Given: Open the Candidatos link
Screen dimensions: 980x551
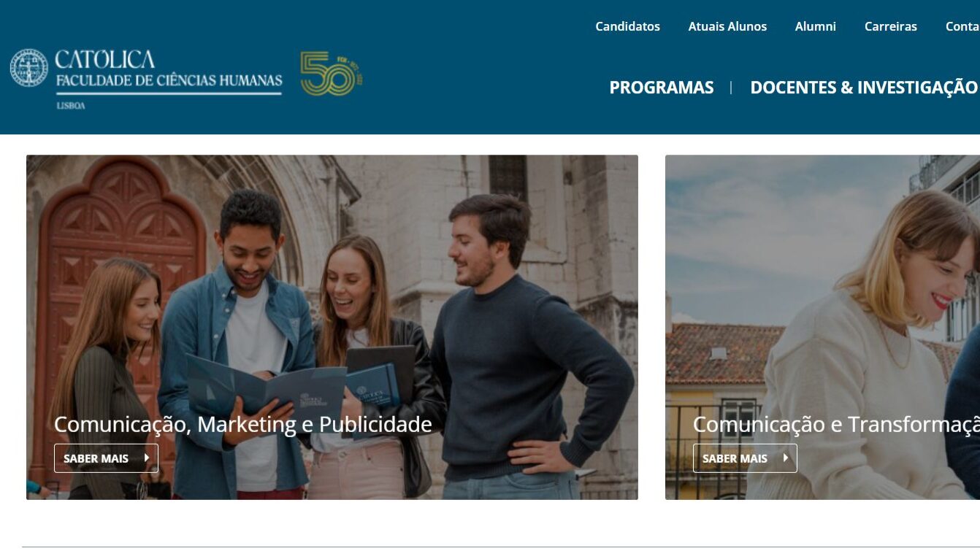Looking at the screenshot, I should coord(627,26).
